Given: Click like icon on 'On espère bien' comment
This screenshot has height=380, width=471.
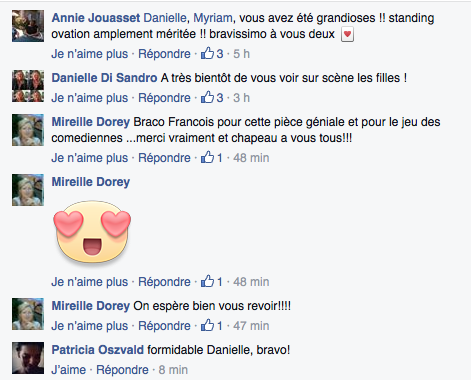Looking at the screenshot, I should 207,325.
